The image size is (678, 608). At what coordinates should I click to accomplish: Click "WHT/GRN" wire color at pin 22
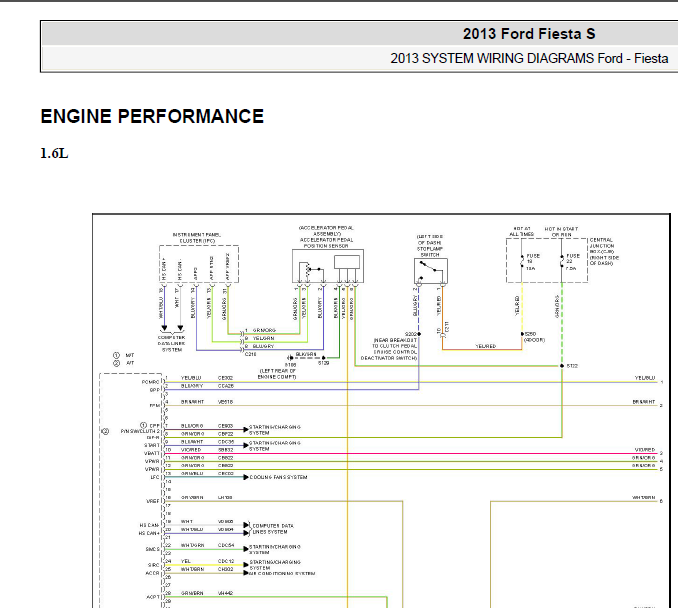point(192,545)
